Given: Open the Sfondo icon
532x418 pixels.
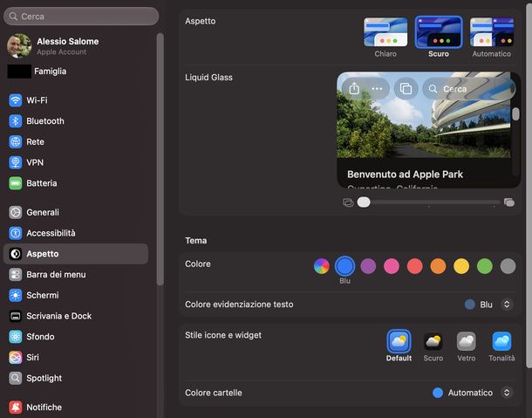Looking at the screenshot, I should [x=16, y=337].
